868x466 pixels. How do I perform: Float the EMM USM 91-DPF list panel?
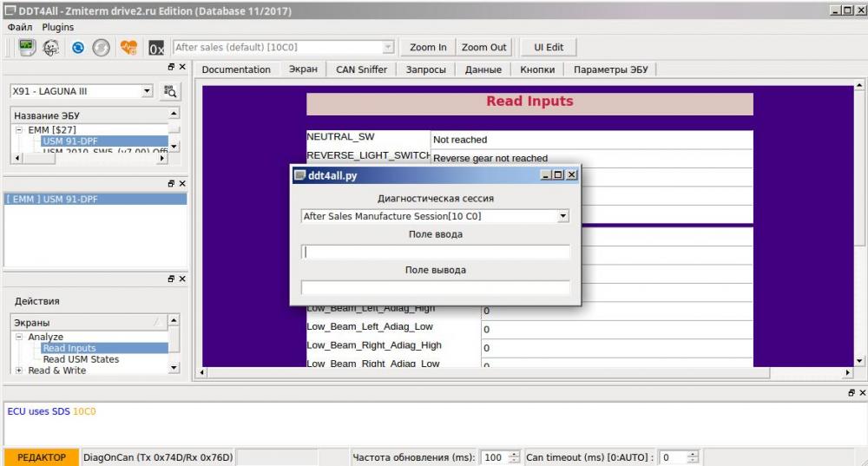(x=171, y=183)
